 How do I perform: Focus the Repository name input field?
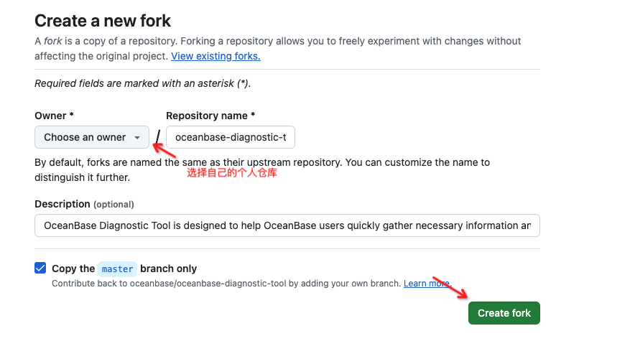230,137
